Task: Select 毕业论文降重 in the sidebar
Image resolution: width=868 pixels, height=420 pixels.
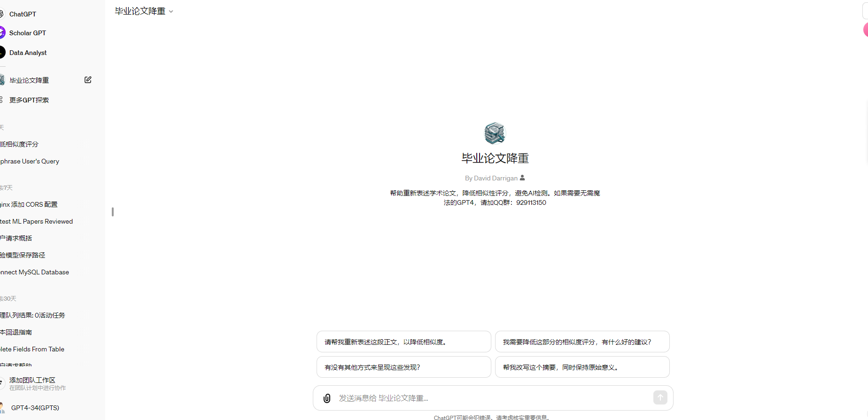Action: (x=29, y=80)
